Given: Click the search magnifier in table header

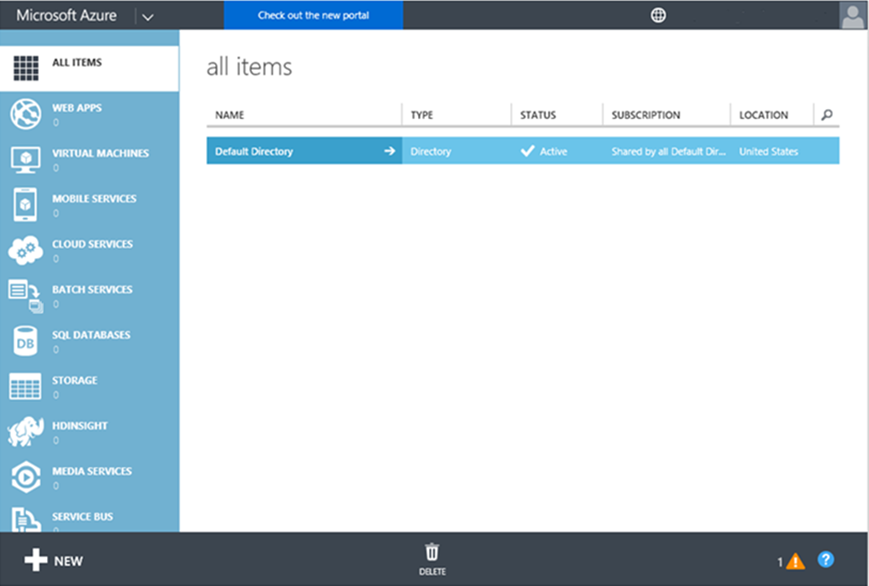Looking at the screenshot, I should tap(827, 115).
